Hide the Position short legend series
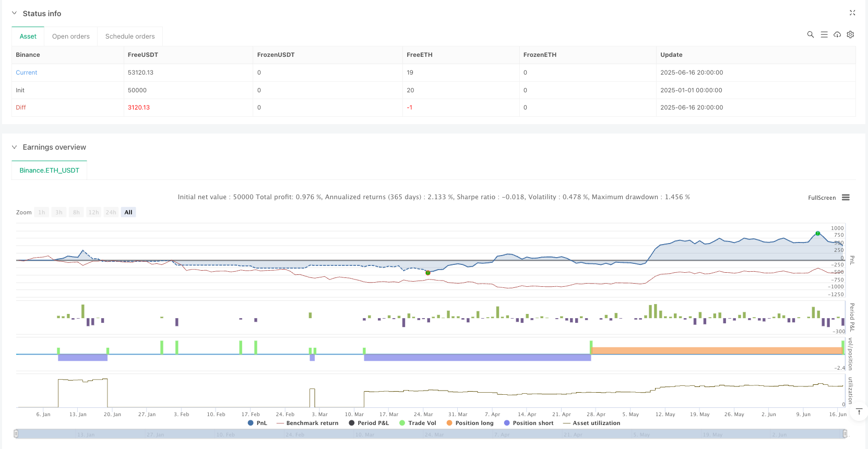868x449 pixels. coord(528,423)
